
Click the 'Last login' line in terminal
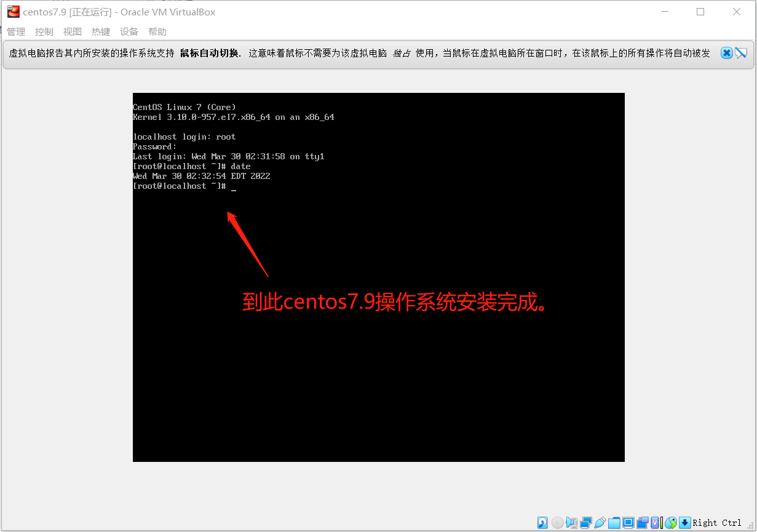point(229,157)
